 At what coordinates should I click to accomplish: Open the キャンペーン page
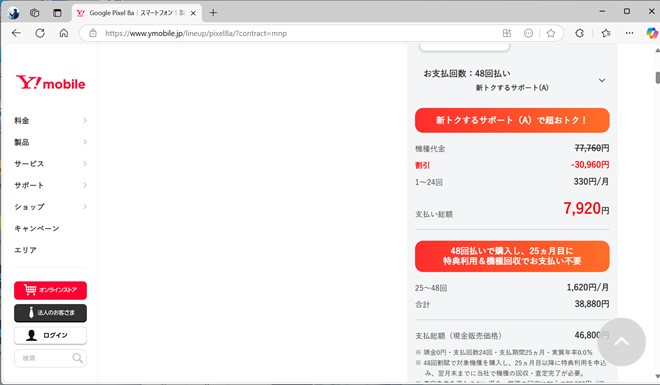click(37, 228)
